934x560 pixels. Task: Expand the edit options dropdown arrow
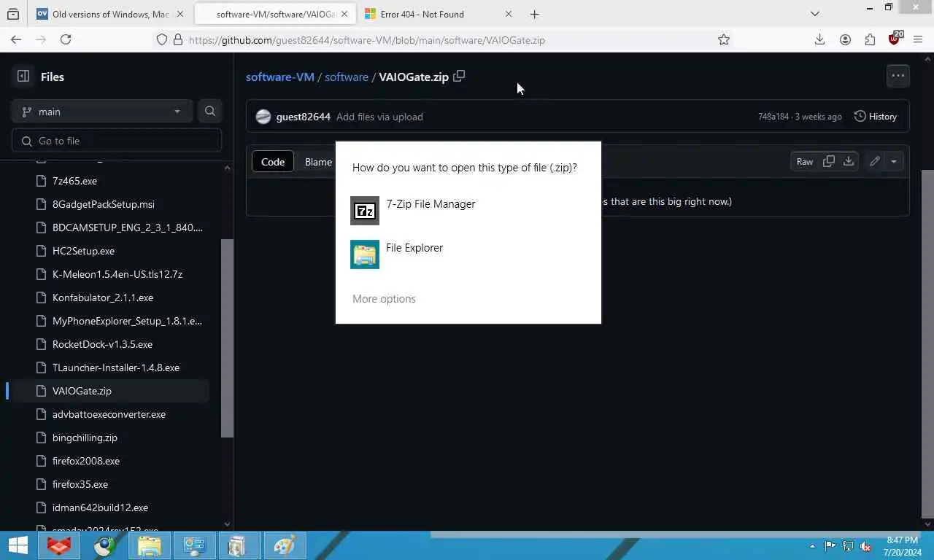click(894, 162)
